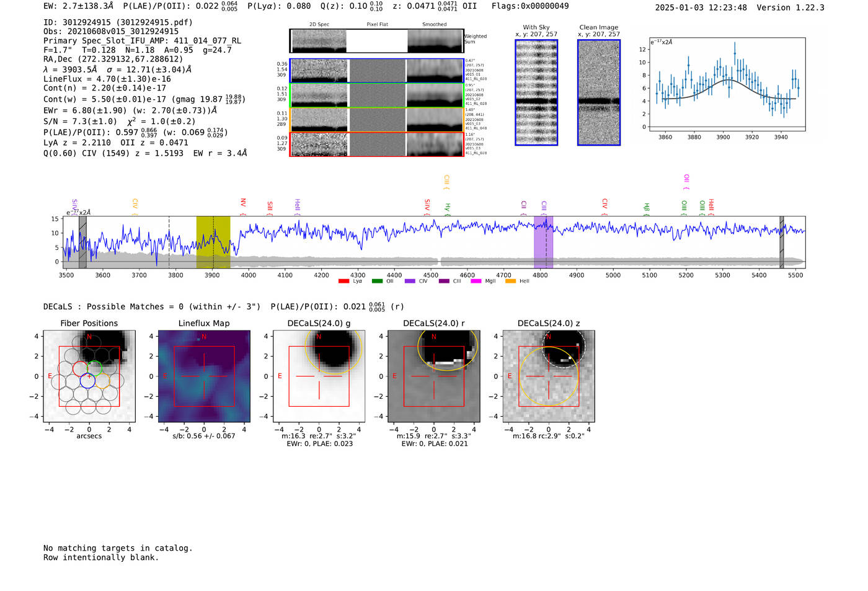Click the blue-bordered 2D fiber spectrum row
Screen dimensions: 868x591
[377, 71]
